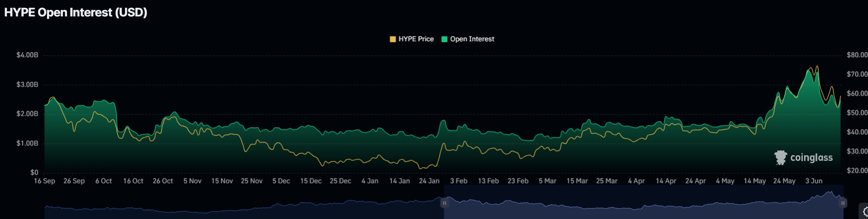Viewport: 868px width, 219px height.
Task: Click the 16 Oct date label
Action: click(133, 181)
